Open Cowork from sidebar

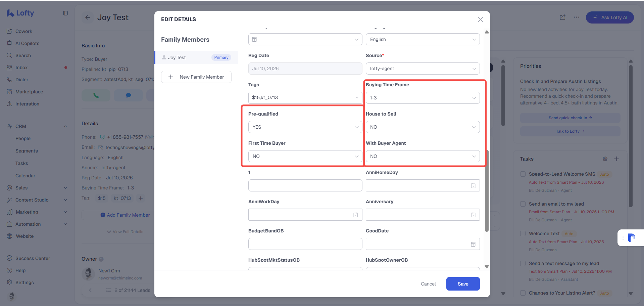23,31
